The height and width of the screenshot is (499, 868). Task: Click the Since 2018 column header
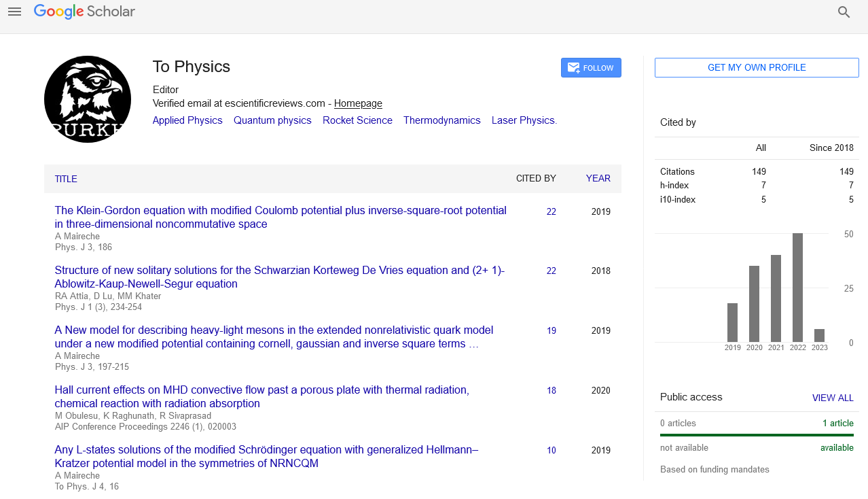pos(831,148)
